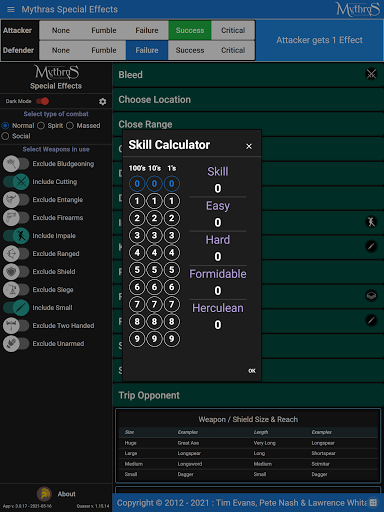Set Defender result to Critical
Image resolution: width=384 pixels, height=512 pixels.
click(x=233, y=50)
